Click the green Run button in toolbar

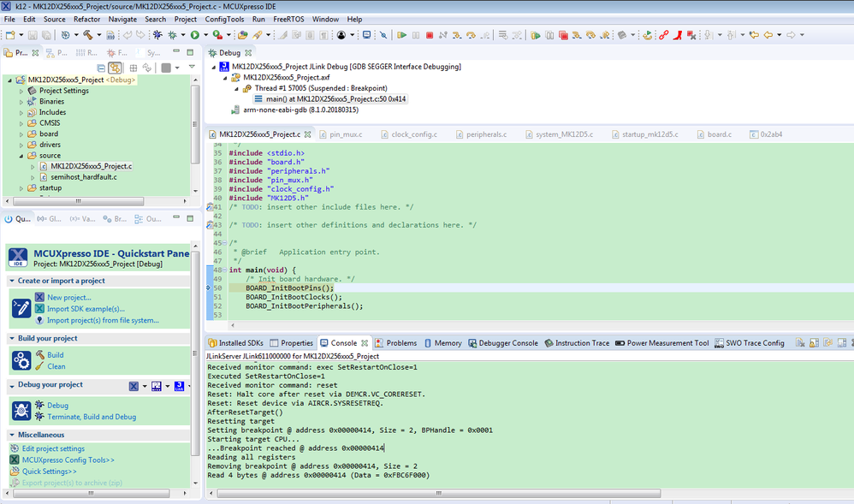pos(194,35)
